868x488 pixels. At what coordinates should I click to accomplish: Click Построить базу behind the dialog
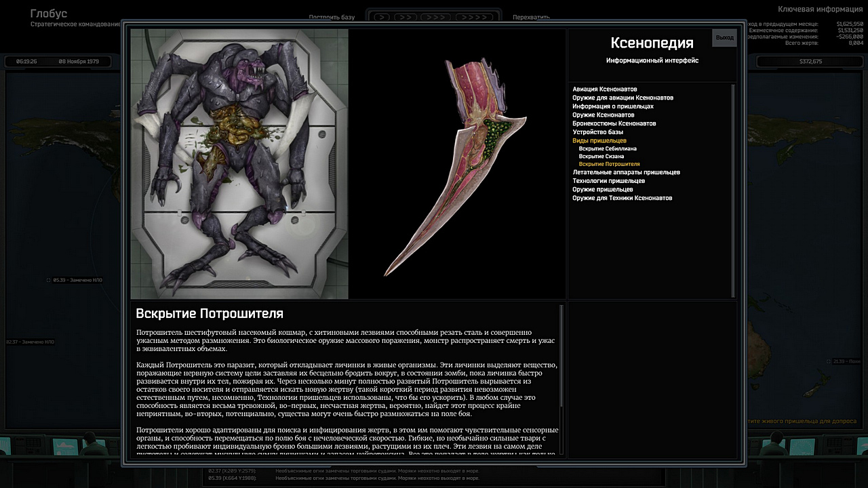point(332,17)
